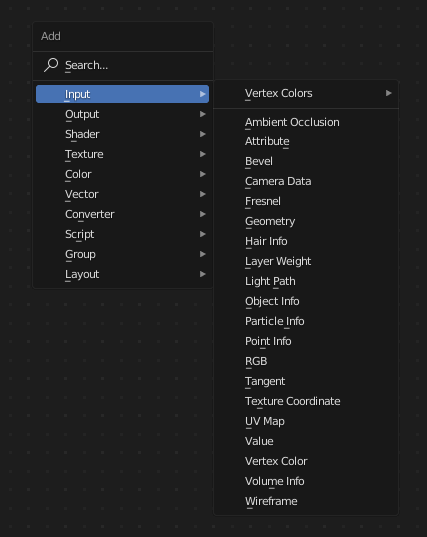The image size is (427, 537).
Task: Add a Hair Info node
Action: pos(306,241)
